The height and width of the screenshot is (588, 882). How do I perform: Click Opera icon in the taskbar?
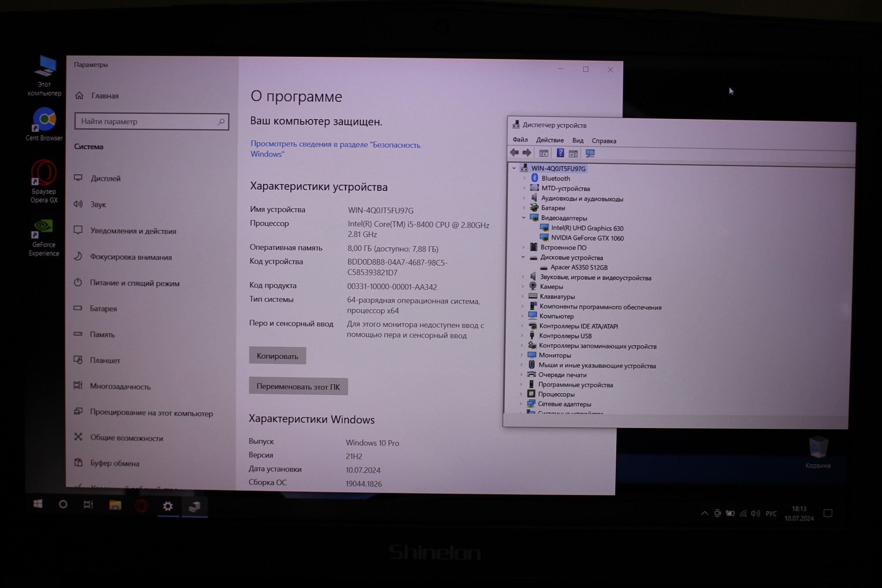(142, 506)
